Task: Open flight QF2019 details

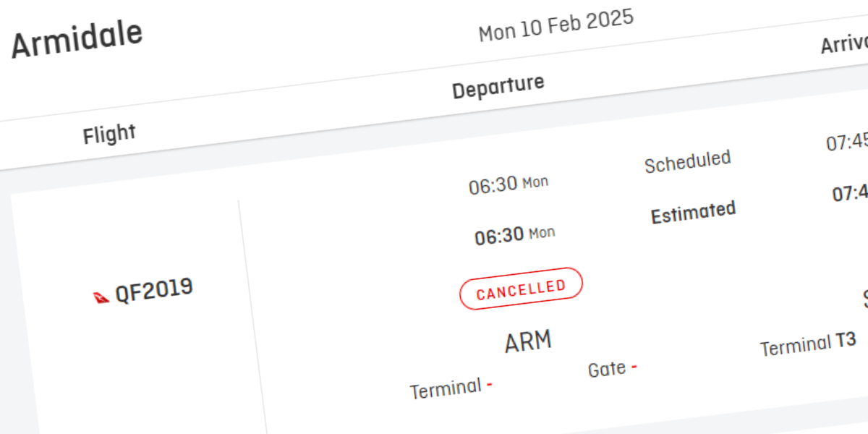Action: pyautogui.click(x=154, y=289)
